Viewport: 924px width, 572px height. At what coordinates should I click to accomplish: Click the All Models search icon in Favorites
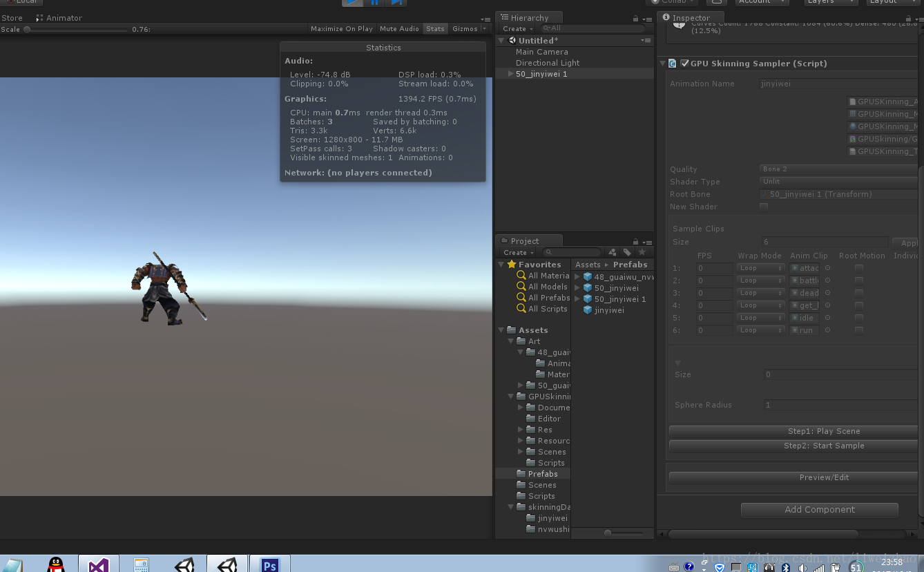521,287
